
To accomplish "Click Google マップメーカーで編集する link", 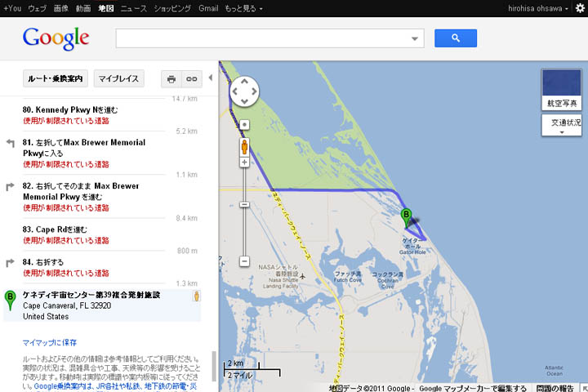I will click(473, 388).
